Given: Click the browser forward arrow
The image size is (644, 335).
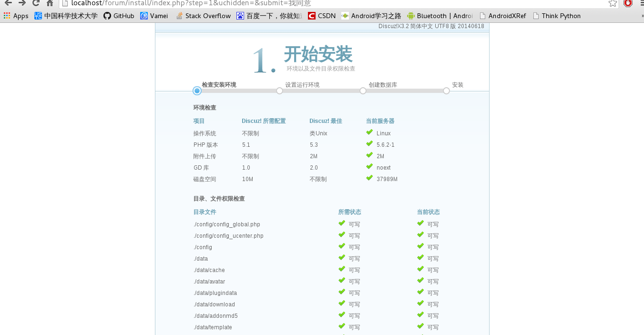Looking at the screenshot, I should point(22,3).
